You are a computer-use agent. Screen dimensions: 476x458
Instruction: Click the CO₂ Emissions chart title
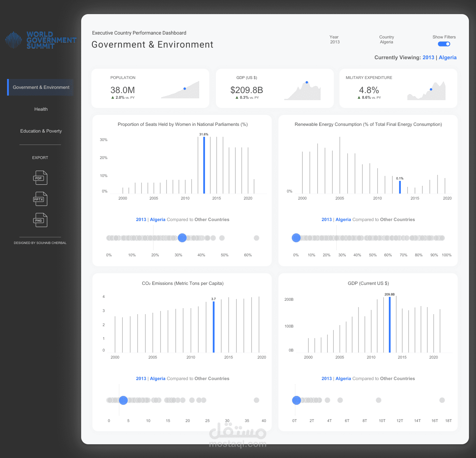[x=183, y=283]
